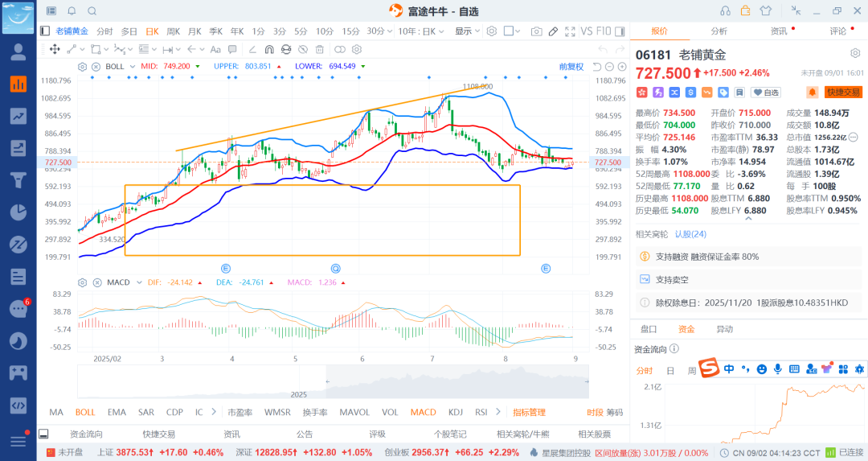Switch to 周K weekly chart

point(174,31)
